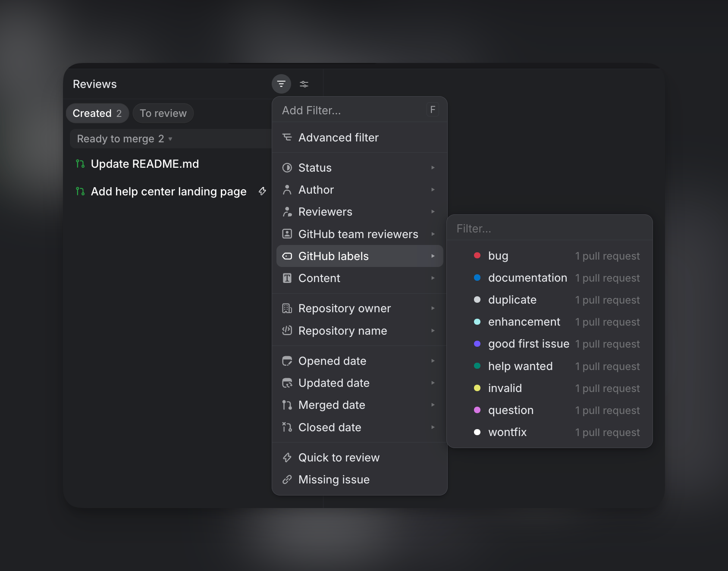Viewport: 728px width, 571px height.
Task: Click the Merged date icon
Action: (287, 405)
